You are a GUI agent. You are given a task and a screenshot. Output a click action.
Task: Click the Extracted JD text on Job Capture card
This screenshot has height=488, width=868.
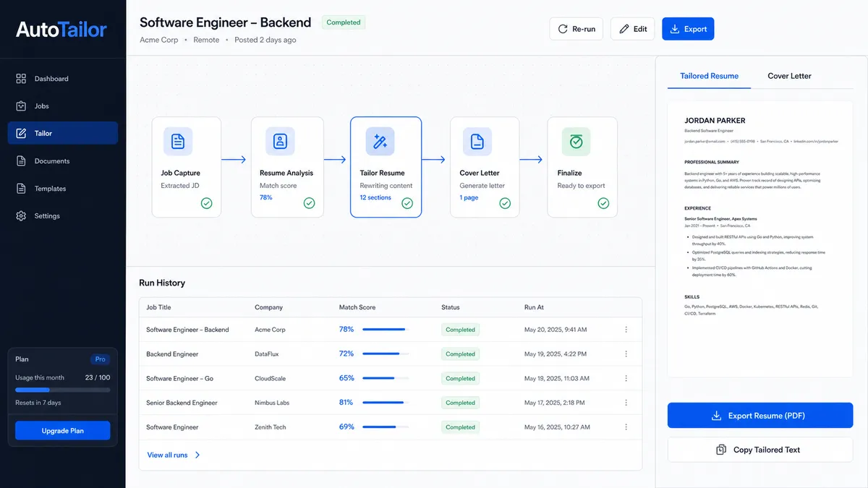coord(180,186)
